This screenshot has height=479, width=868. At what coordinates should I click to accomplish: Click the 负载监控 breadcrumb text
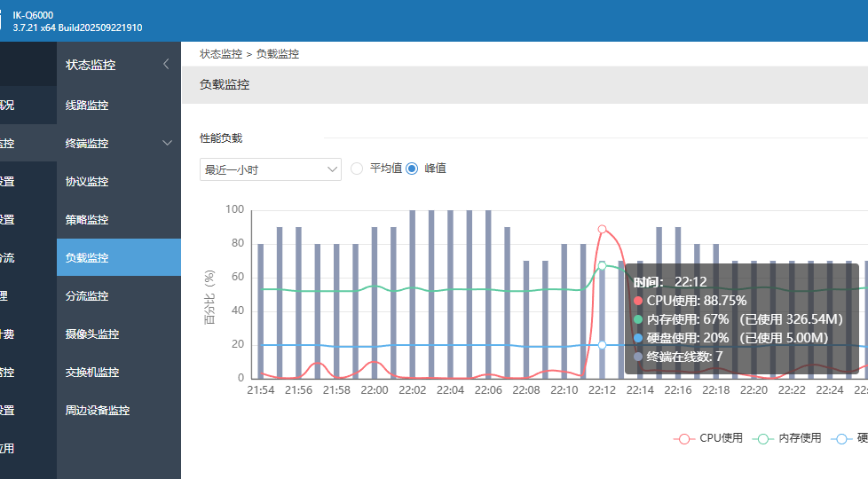[277, 53]
